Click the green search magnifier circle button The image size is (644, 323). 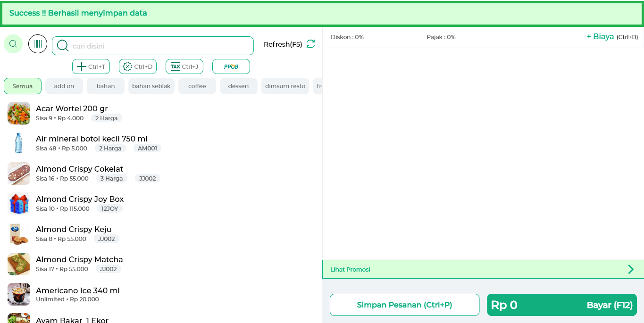pos(13,44)
